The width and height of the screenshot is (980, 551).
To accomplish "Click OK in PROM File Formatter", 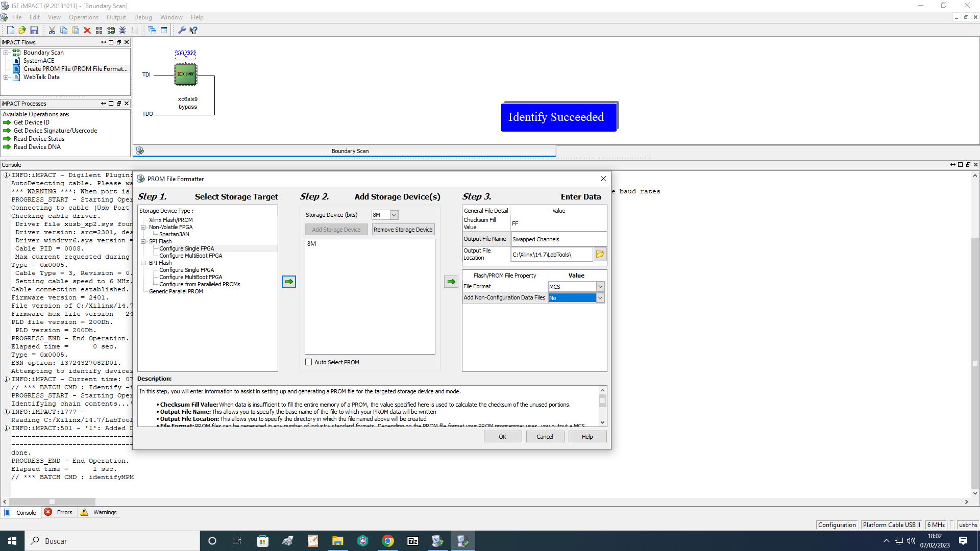I will tap(503, 437).
